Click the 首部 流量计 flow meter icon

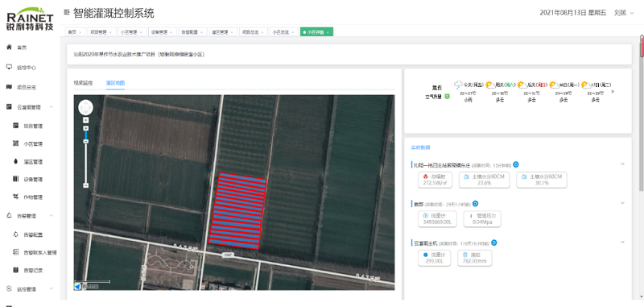click(425, 215)
